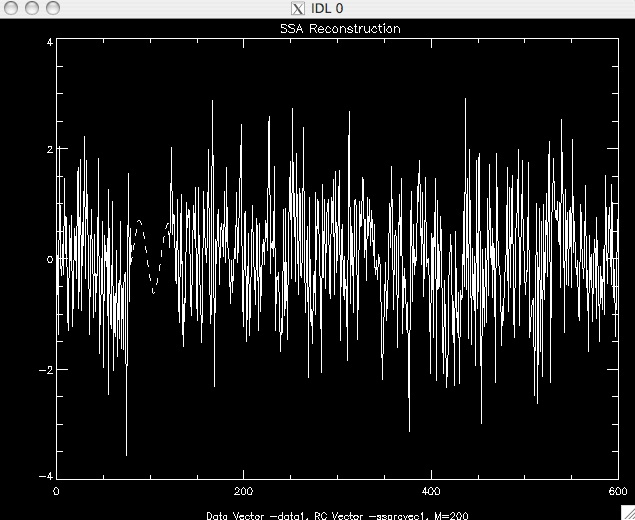Click the 400 label on x-axis
Viewport: 635px width, 520px height.
430,491
